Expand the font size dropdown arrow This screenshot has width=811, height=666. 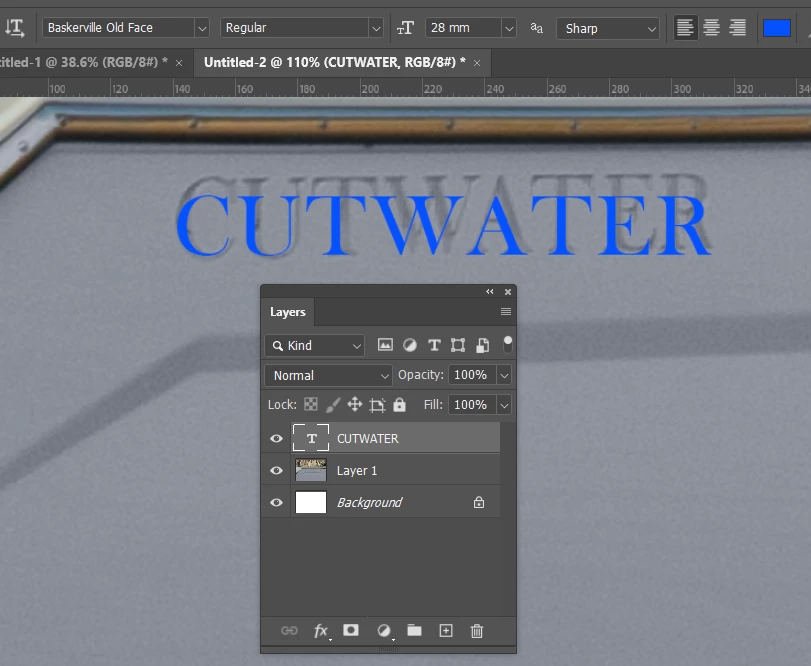coord(509,28)
